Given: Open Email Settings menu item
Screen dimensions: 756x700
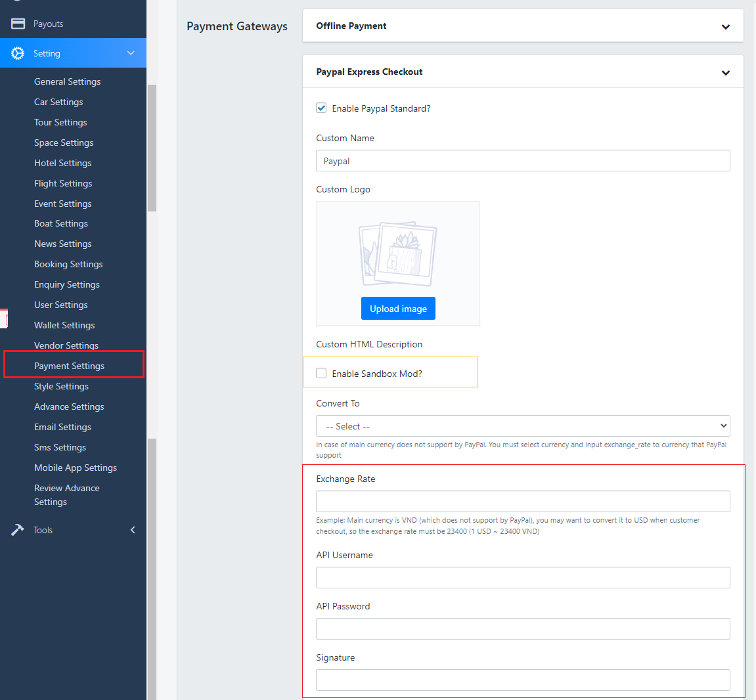Looking at the screenshot, I should tap(62, 427).
